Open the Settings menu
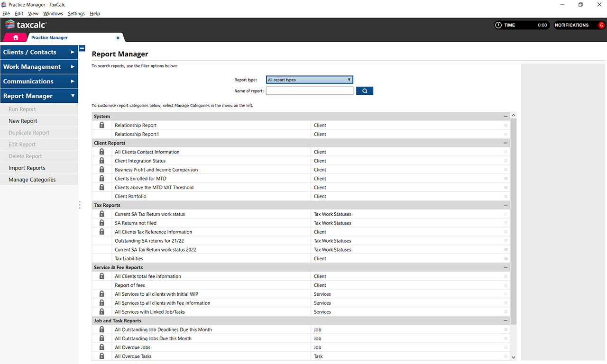Screen dimensions: 607x364 76,14
